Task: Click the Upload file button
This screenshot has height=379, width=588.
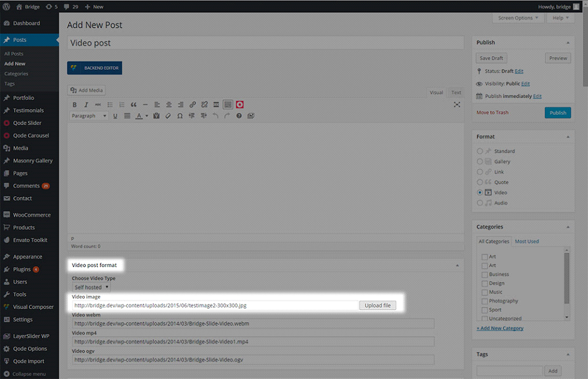Action: click(378, 306)
